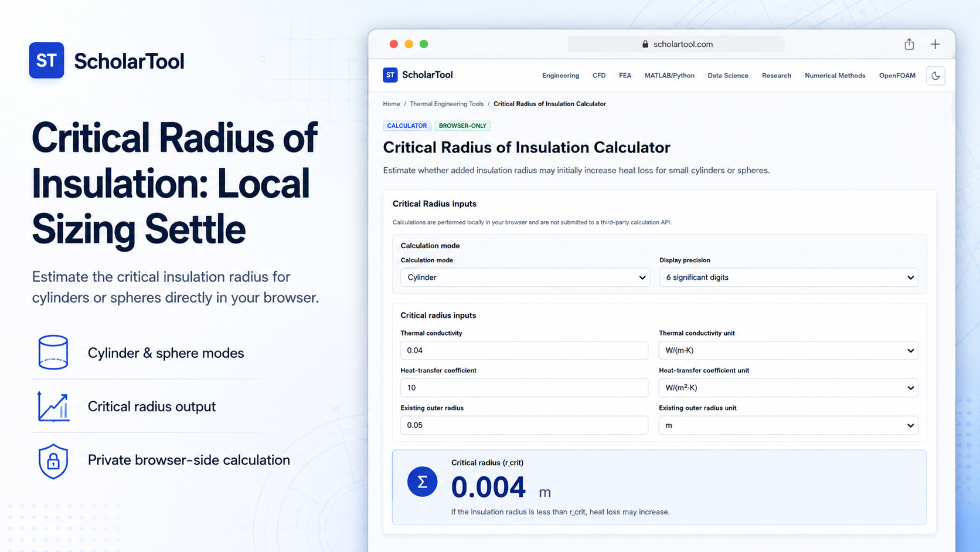The image size is (980, 552).
Task: Click the BROWSER-ONLY tag badge
Action: [462, 126]
